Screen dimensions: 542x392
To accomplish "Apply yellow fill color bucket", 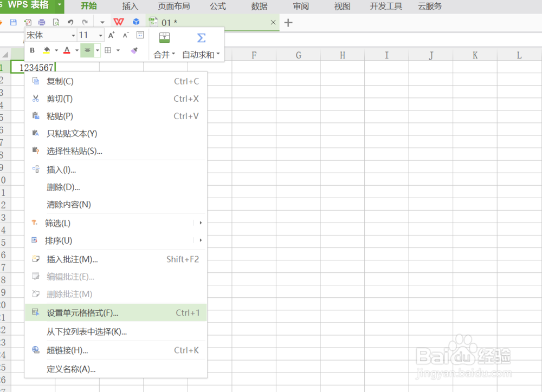I will pyautogui.click(x=46, y=50).
